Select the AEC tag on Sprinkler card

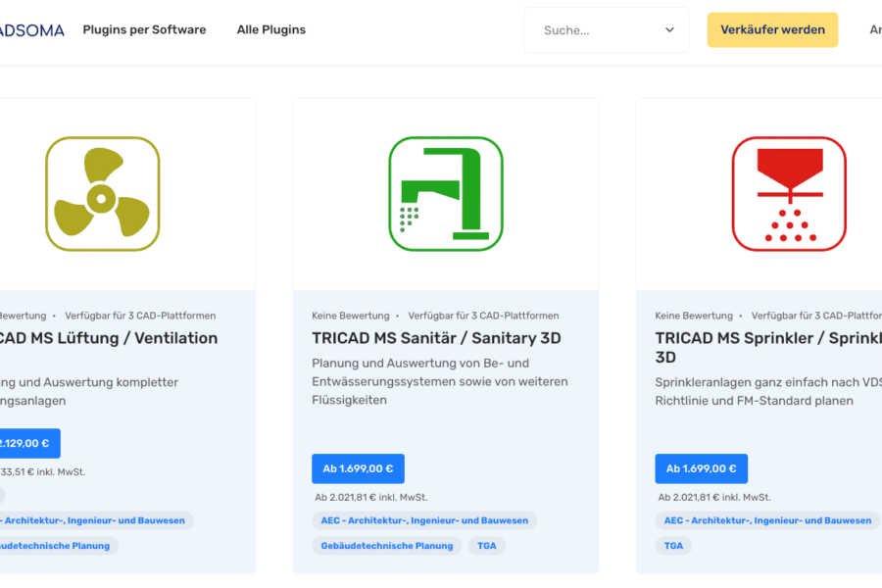click(x=767, y=520)
